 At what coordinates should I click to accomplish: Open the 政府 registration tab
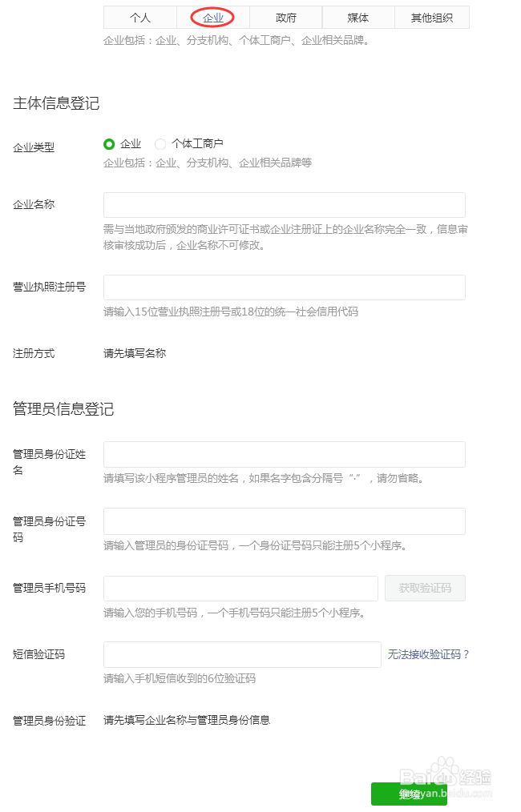pyautogui.click(x=285, y=17)
